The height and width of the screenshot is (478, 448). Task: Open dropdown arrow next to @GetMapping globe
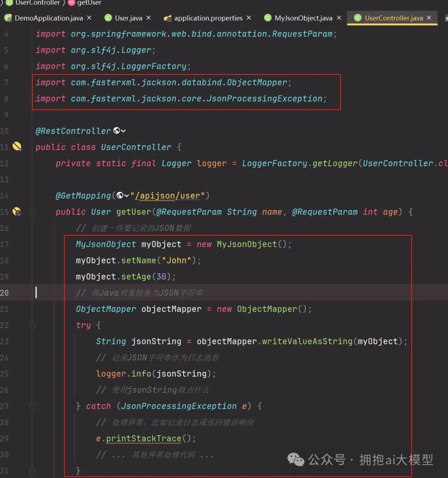click(x=127, y=196)
